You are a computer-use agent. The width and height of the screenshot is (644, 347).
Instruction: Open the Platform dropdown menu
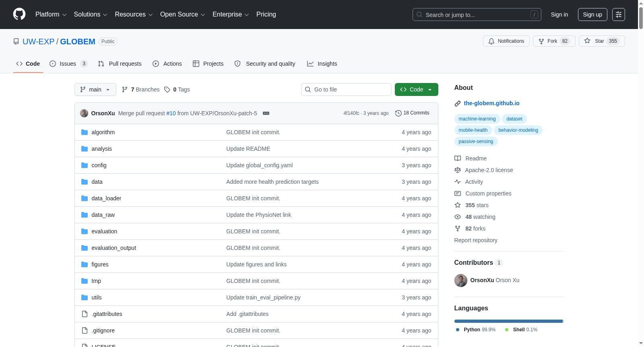click(x=51, y=15)
